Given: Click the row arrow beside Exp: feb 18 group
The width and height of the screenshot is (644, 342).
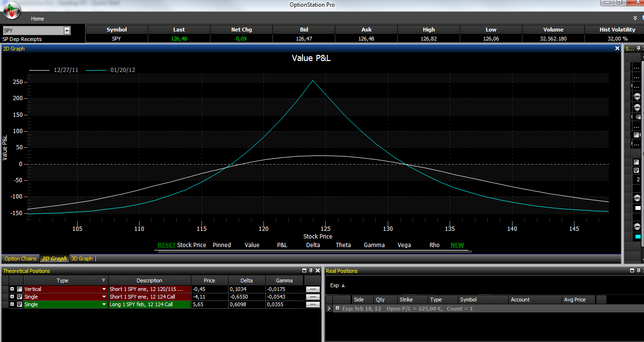Looking at the screenshot, I should [329, 309].
